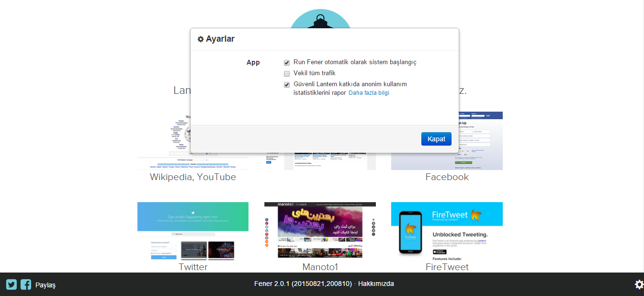The height and width of the screenshot is (296, 644).
Task: Click the Fener 2.0.1 version text
Action: tap(303, 284)
